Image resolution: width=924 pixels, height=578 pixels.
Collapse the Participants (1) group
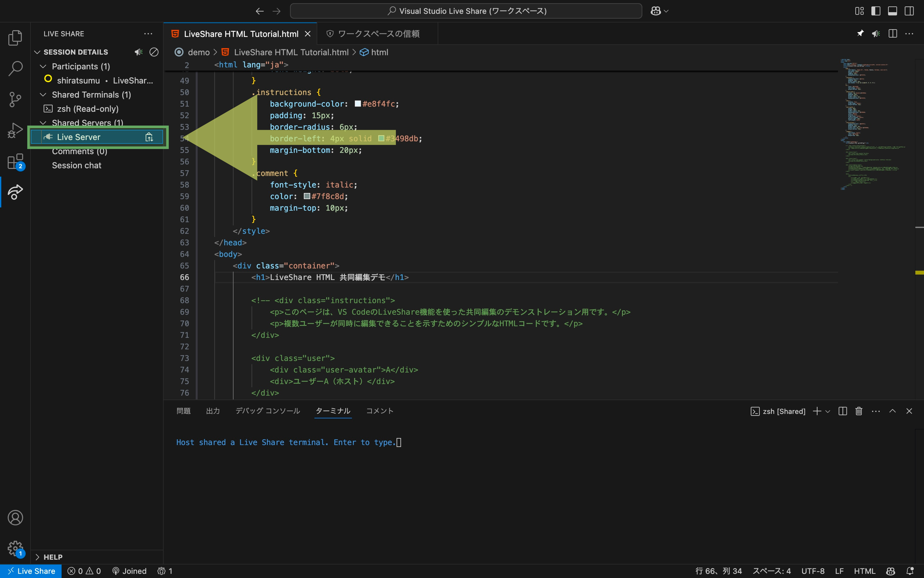(43, 66)
